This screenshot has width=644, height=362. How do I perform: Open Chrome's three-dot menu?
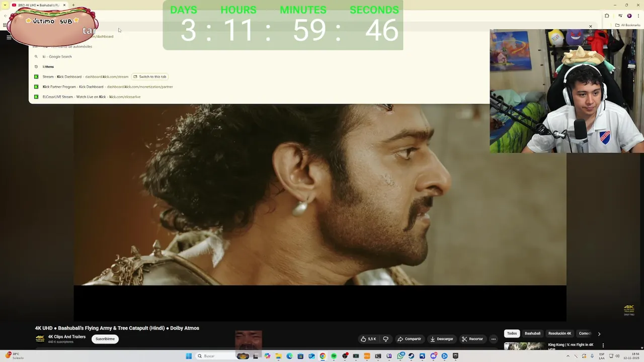[x=637, y=16]
